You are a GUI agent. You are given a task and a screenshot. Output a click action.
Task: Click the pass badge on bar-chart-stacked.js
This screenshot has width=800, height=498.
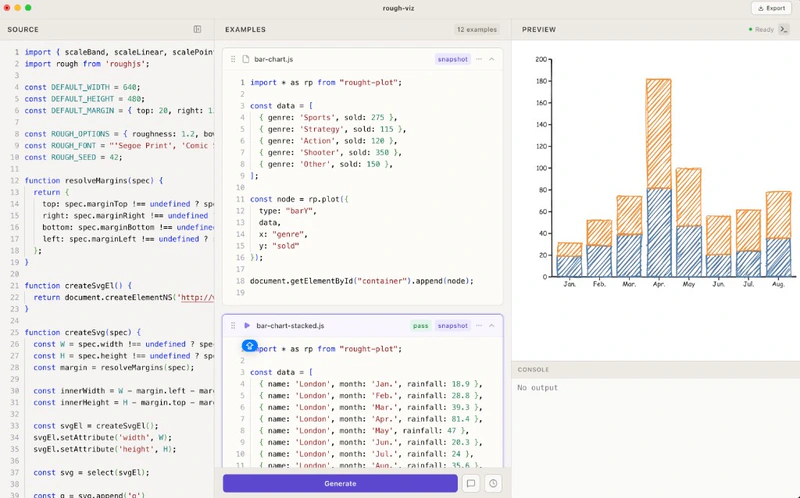pyautogui.click(x=420, y=326)
